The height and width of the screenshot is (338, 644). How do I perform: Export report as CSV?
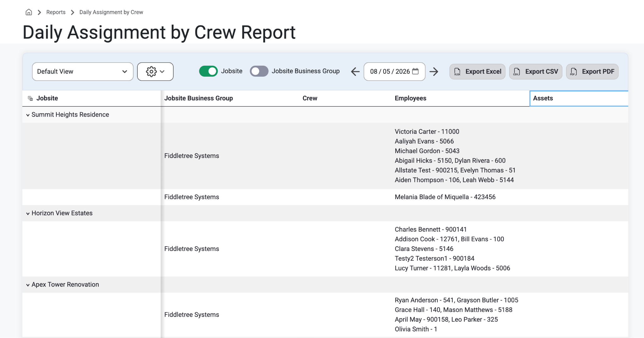coord(536,72)
